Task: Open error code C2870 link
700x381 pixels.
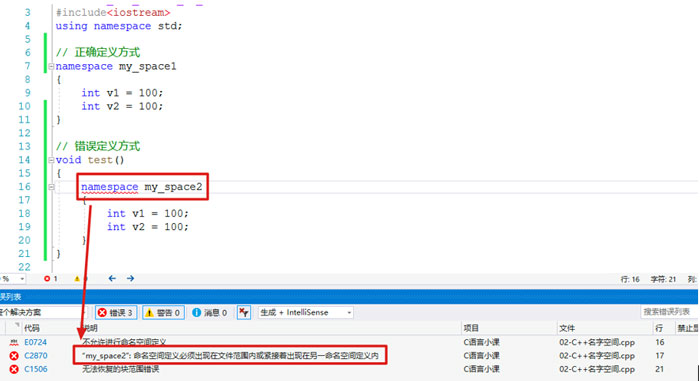Action: 36,356
